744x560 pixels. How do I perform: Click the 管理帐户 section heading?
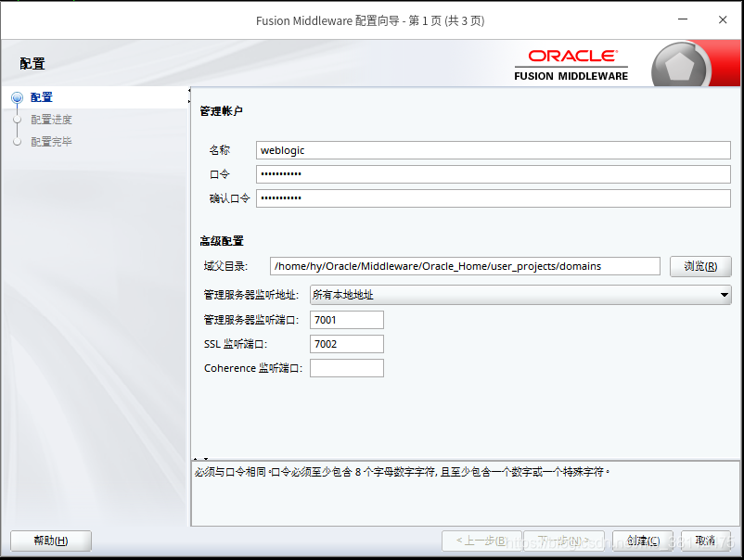(x=221, y=111)
